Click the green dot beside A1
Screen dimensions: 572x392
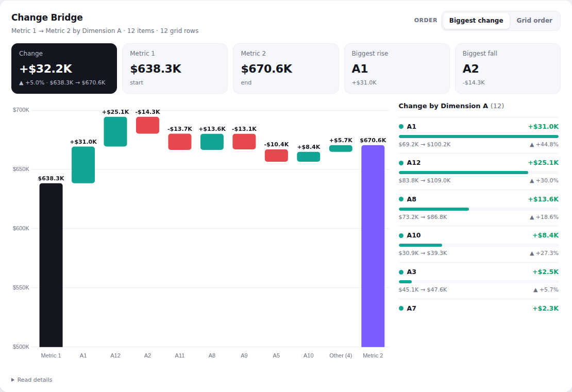(x=401, y=127)
